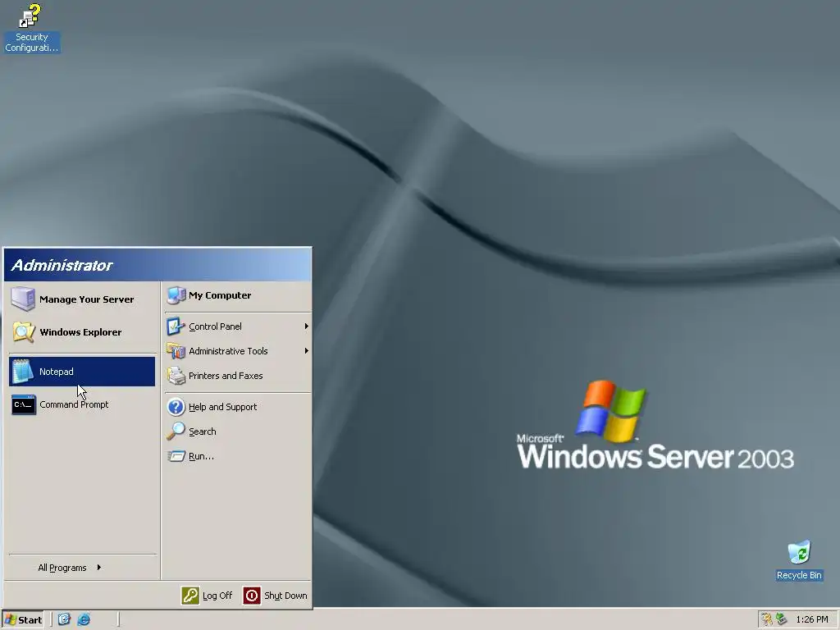
Task: Open the Command Prompt menu entry
Action: (x=82, y=404)
